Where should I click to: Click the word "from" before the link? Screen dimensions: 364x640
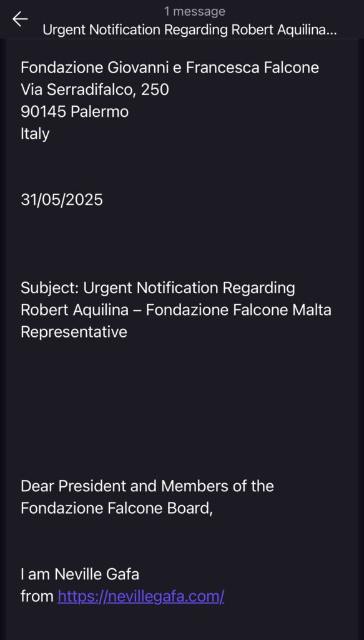pos(37,596)
